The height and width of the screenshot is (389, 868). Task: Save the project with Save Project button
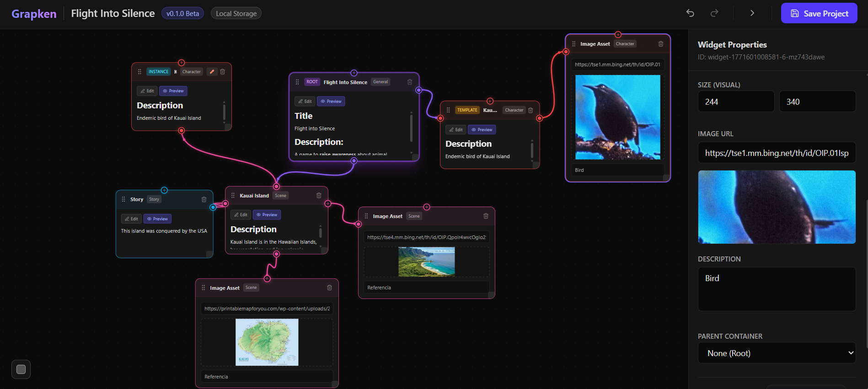tap(819, 13)
